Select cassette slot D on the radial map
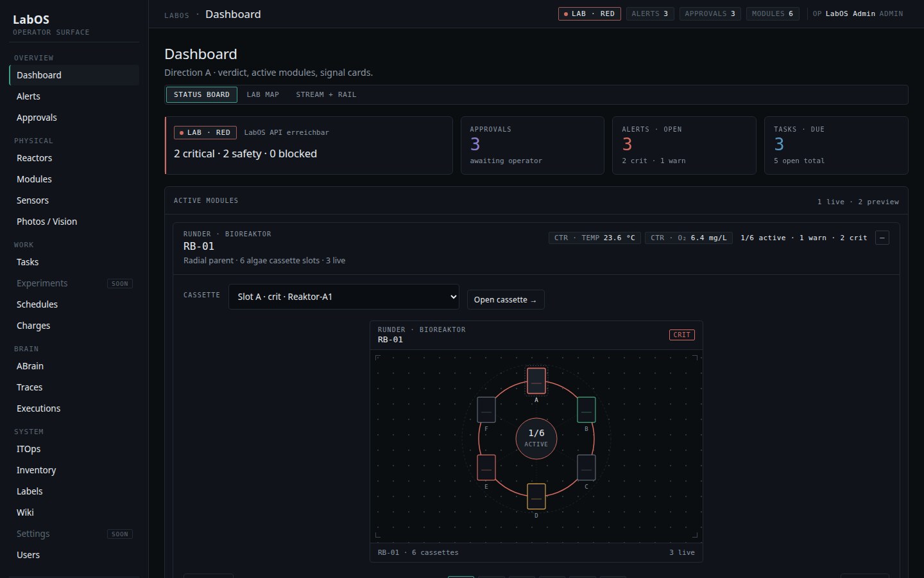 [536, 496]
